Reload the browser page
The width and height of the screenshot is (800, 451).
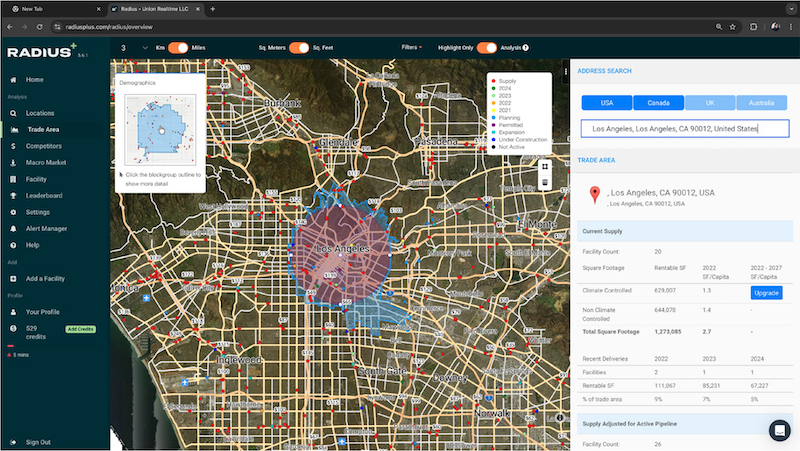39,27
